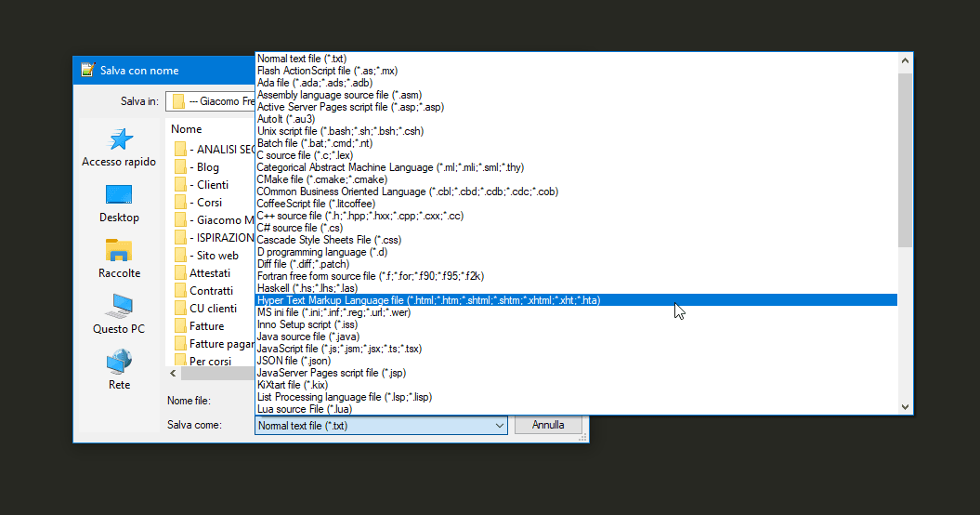Screen dimensions: 980x515
Task: Select Fortran free form source file
Action: 576,276
